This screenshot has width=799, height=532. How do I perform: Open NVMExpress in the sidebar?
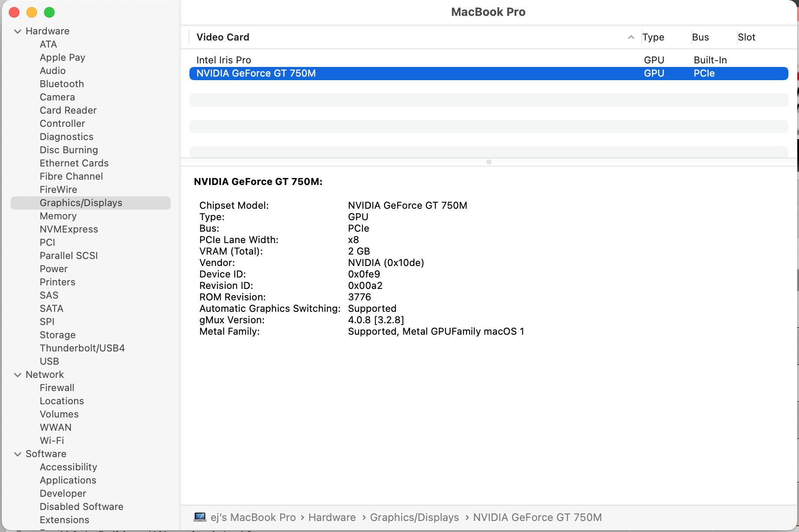coord(69,229)
